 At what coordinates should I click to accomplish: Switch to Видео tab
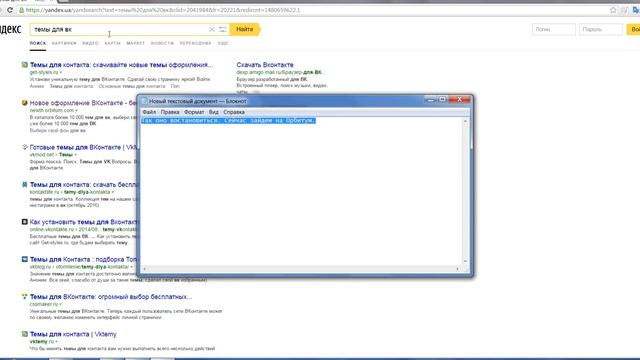point(90,43)
